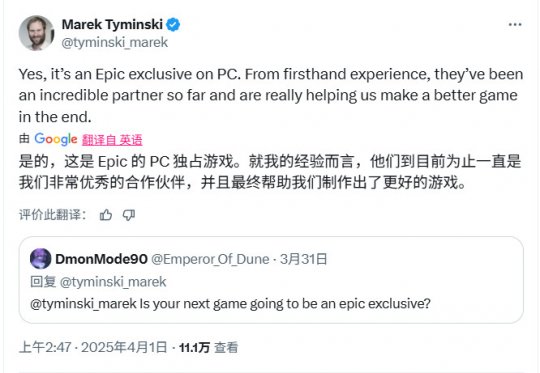540x373 pixels.
Task: Click the 翻译自 英语 link
Action: (x=112, y=140)
